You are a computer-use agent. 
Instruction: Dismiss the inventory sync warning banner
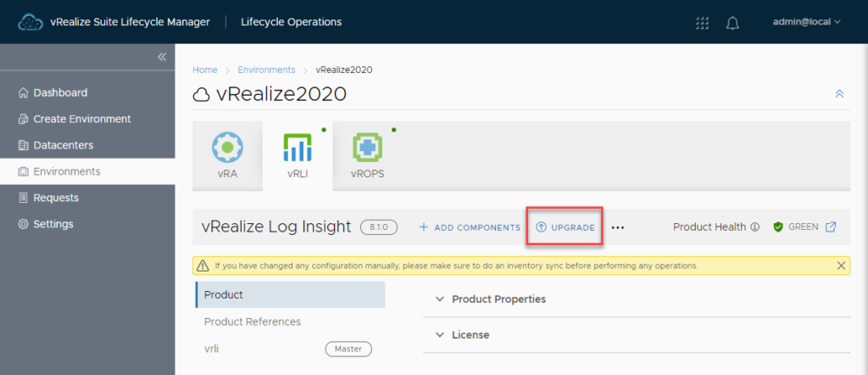coord(842,266)
